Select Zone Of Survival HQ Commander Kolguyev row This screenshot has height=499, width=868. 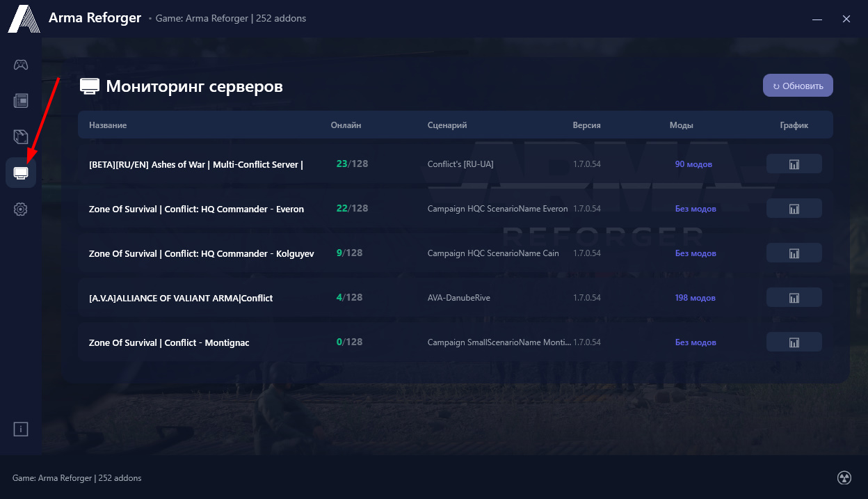click(456, 253)
